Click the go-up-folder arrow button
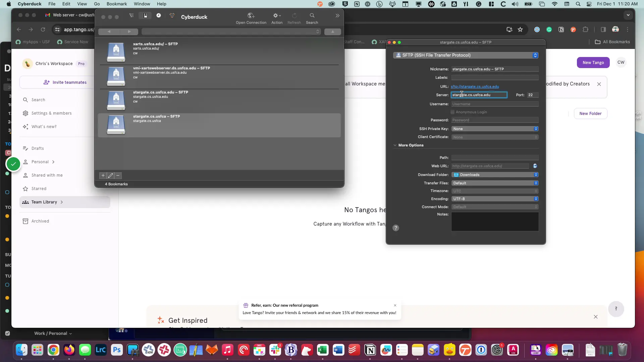 332,32
